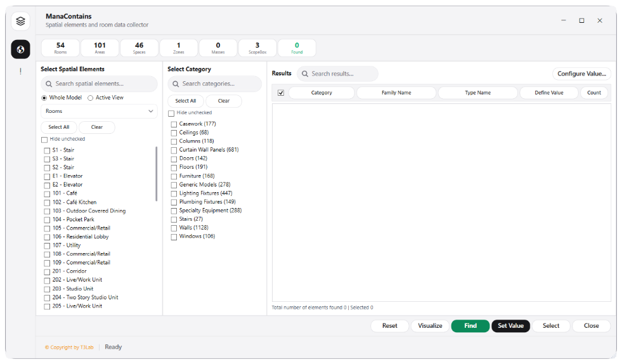This screenshot has width=622, height=364.
Task: Open the Configure Value... options
Action: tap(581, 74)
